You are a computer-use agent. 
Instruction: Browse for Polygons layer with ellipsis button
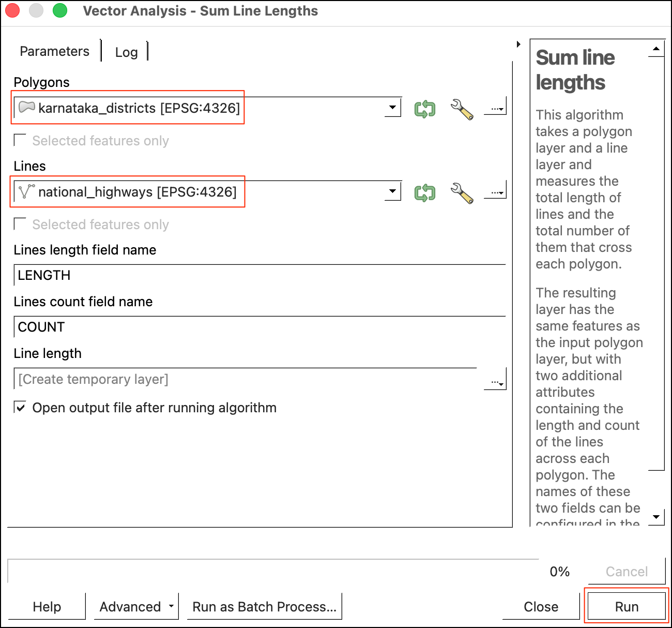point(496,108)
